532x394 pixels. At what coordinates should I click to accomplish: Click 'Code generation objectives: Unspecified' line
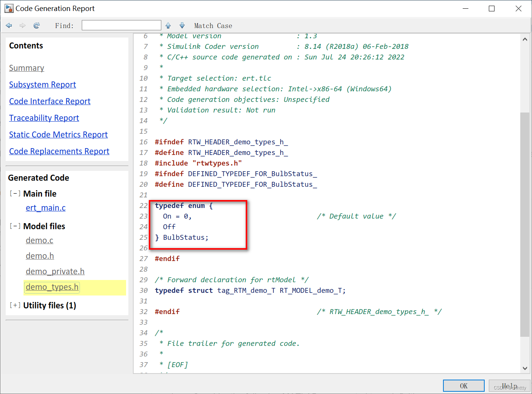point(244,100)
